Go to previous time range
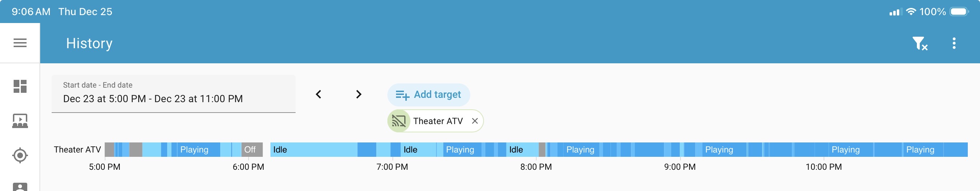The image size is (980, 191). tap(319, 94)
